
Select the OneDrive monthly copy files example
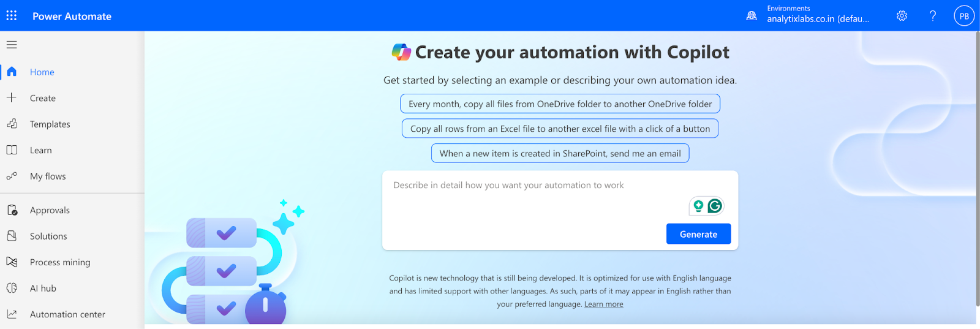pyautogui.click(x=560, y=104)
